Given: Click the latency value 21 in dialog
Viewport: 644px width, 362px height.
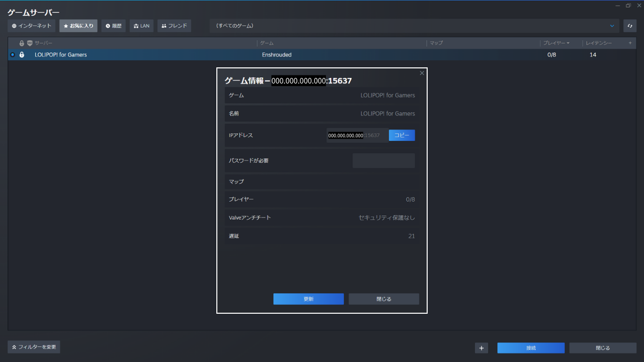Looking at the screenshot, I should click(412, 236).
